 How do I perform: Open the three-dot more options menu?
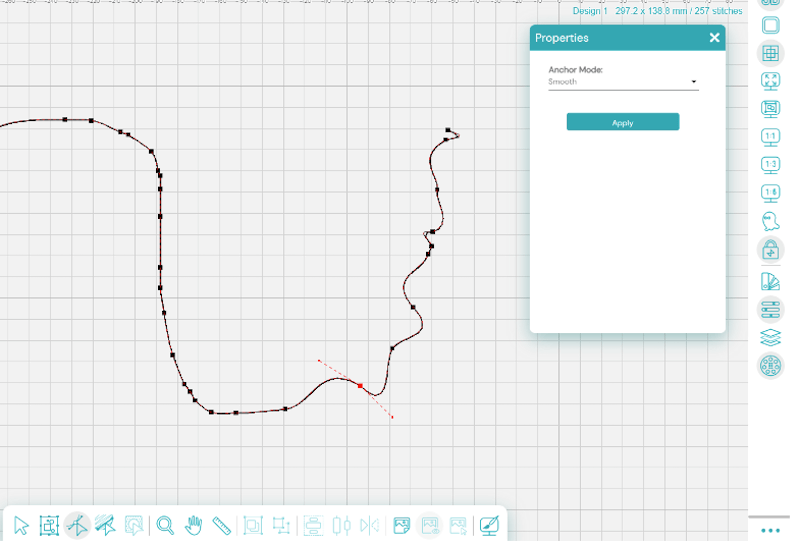point(770,531)
